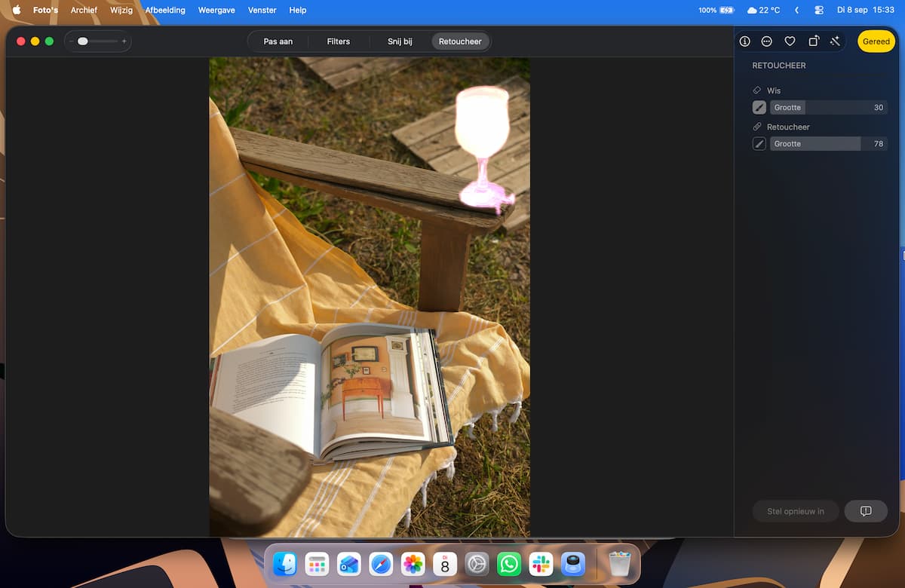The height and width of the screenshot is (588, 905).
Task: Expand hidden menu bar items chevron
Action: [x=797, y=11]
